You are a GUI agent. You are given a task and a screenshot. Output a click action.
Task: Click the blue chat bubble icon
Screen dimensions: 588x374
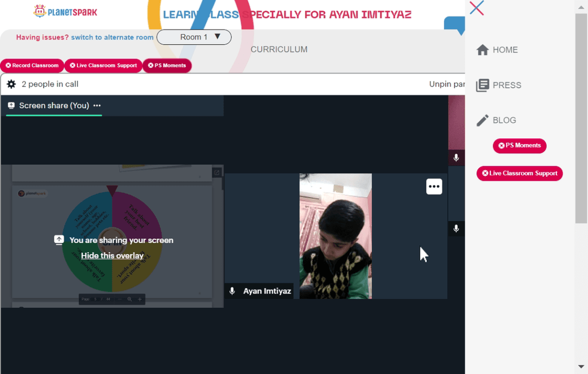[x=455, y=25]
